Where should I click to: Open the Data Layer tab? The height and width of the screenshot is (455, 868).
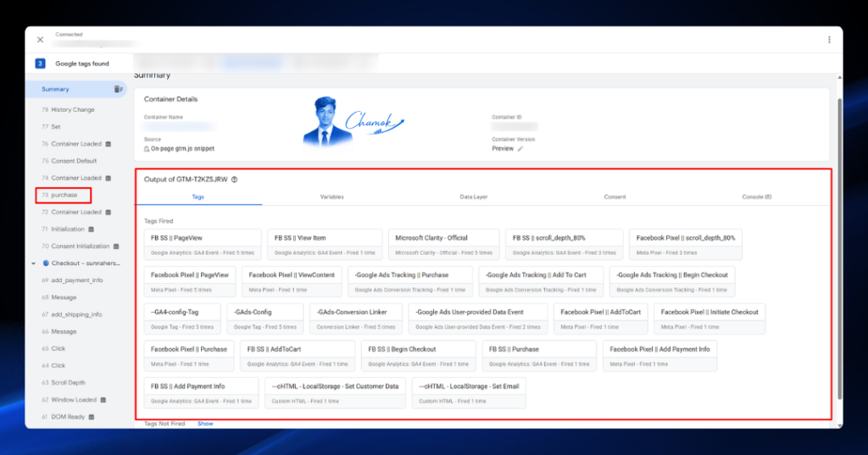click(x=473, y=197)
